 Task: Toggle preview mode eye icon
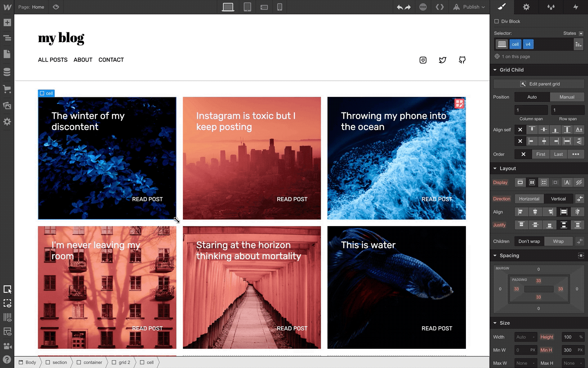tap(56, 7)
